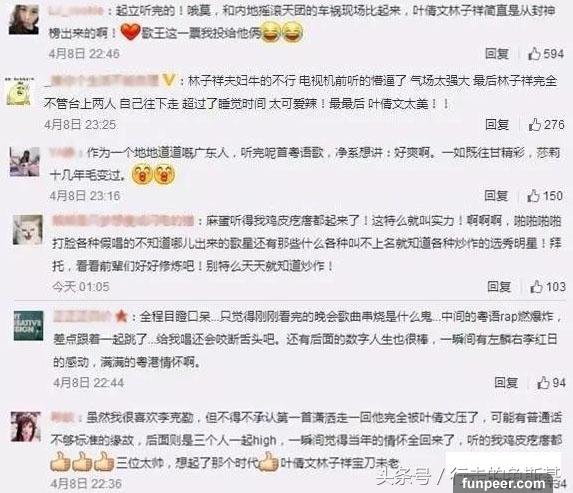Image resolution: width=573 pixels, height=493 pixels.
Task: Click the red heart emoji in first comment
Action: coord(130,31)
